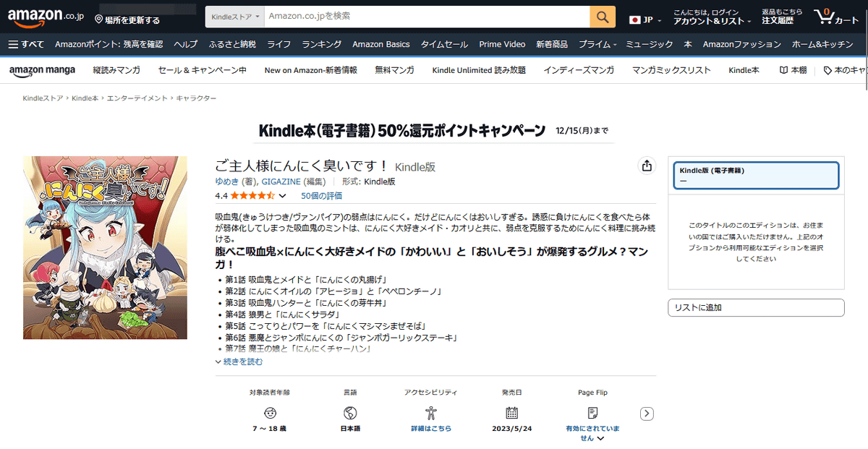Image resolution: width=868 pixels, height=449 pixels.
Task: Click the orange search magnifier button
Action: point(603,17)
